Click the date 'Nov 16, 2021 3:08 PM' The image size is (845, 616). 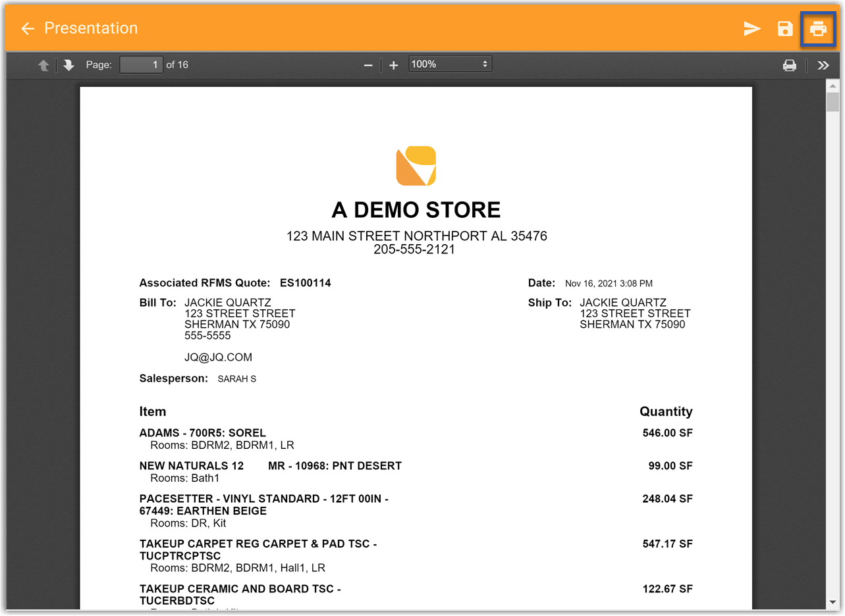pyautogui.click(x=609, y=284)
